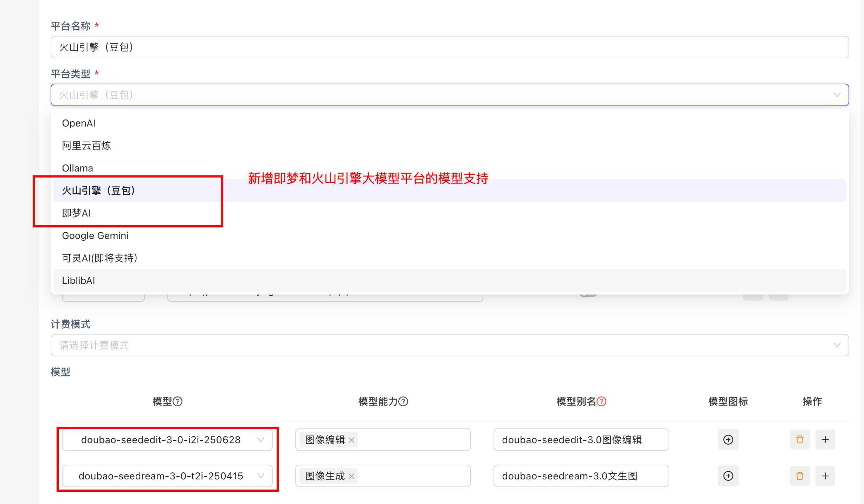Add a row after seededit model
The width and height of the screenshot is (864, 504).
point(825,440)
